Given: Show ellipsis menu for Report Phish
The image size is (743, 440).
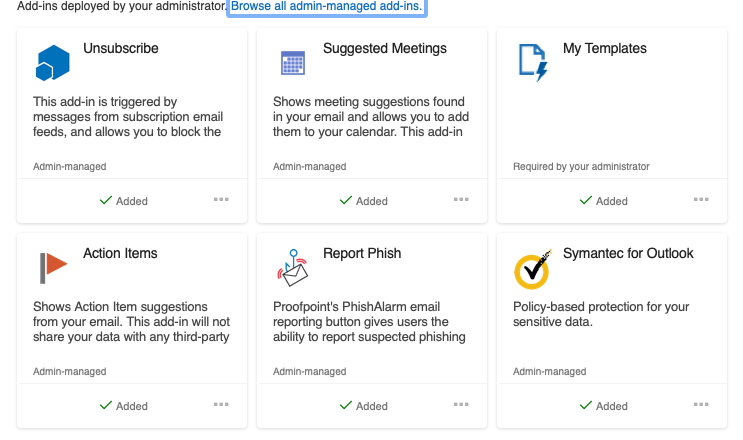Looking at the screenshot, I should point(461,404).
